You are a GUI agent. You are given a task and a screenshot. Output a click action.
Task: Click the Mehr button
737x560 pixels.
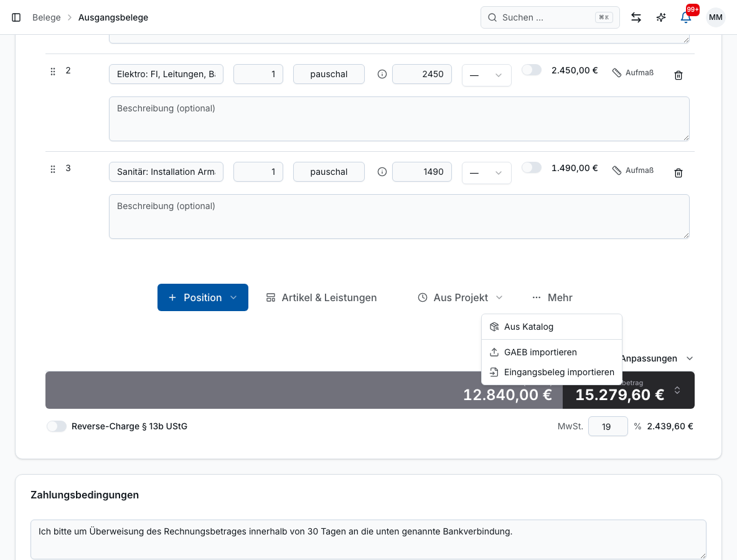click(x=552, y=297)
